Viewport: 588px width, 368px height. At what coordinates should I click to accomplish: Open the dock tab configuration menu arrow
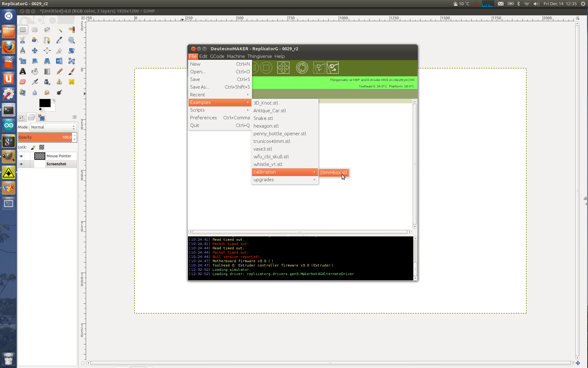[x=74, y=117]
